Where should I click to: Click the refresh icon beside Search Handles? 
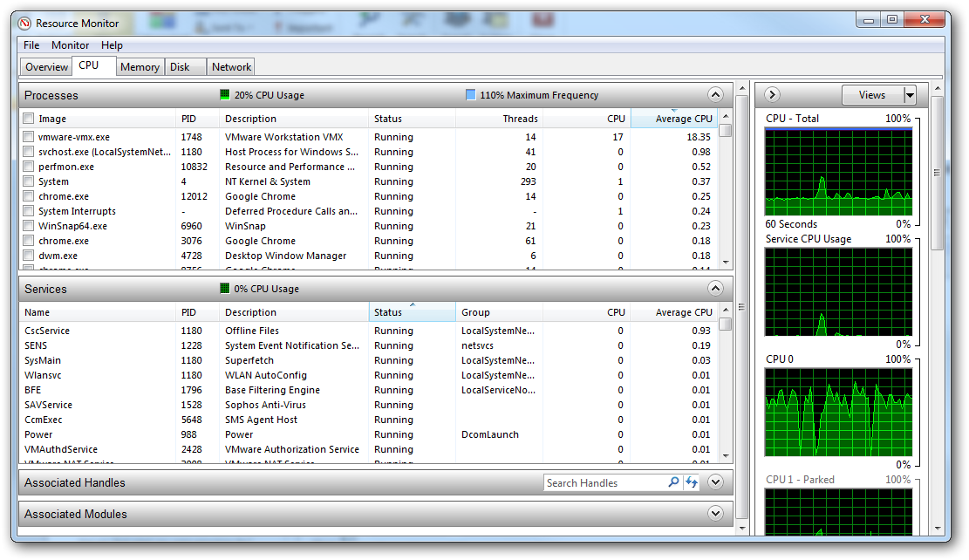click(x=692, y=482)
